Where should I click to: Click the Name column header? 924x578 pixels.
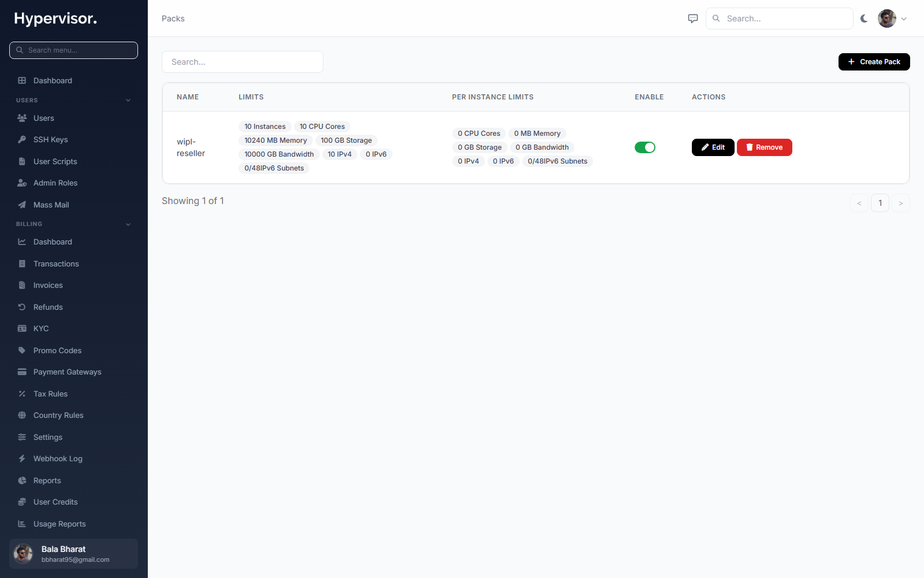point(188,97)
